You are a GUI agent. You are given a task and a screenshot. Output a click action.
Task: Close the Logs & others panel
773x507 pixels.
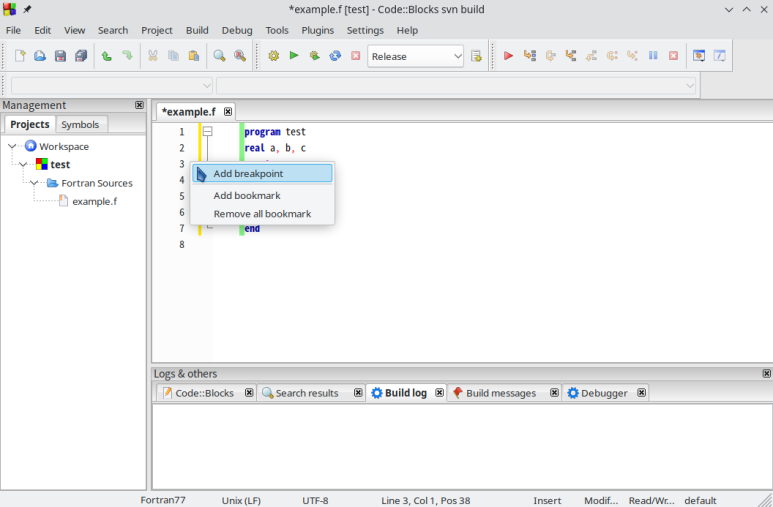(767, 373)
